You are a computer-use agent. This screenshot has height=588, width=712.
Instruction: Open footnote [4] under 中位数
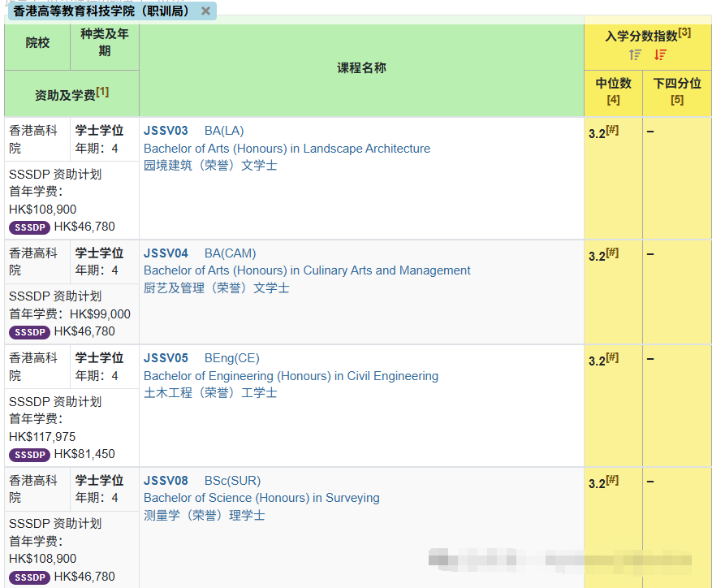point(614,100)
